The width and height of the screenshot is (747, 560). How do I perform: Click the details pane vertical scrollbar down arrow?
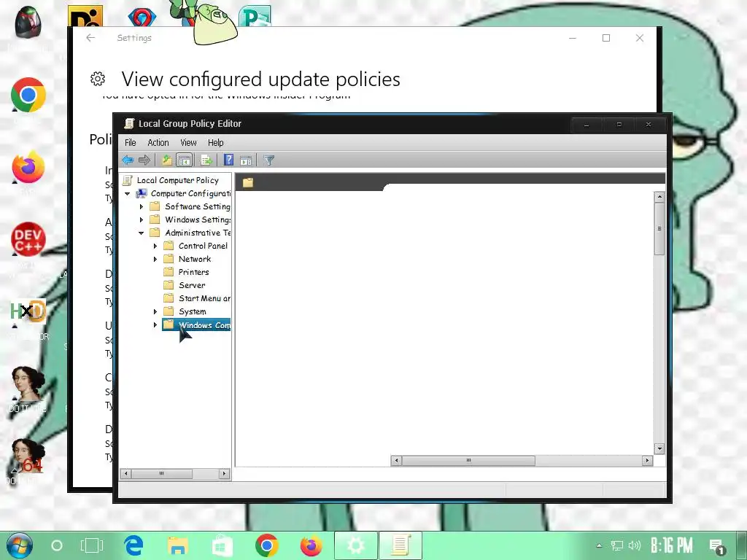[x=659, y=448]
